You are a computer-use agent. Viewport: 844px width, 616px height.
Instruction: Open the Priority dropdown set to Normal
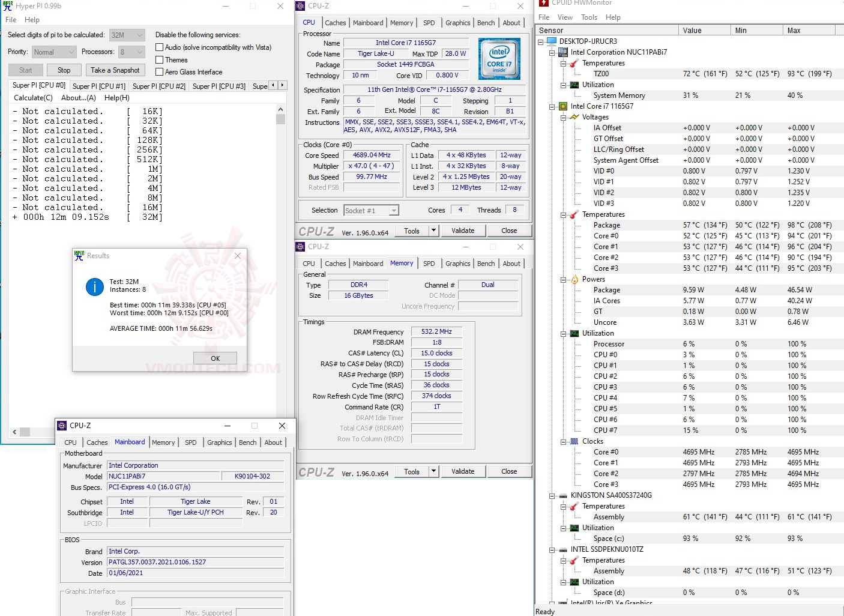(x=54, y=52)
